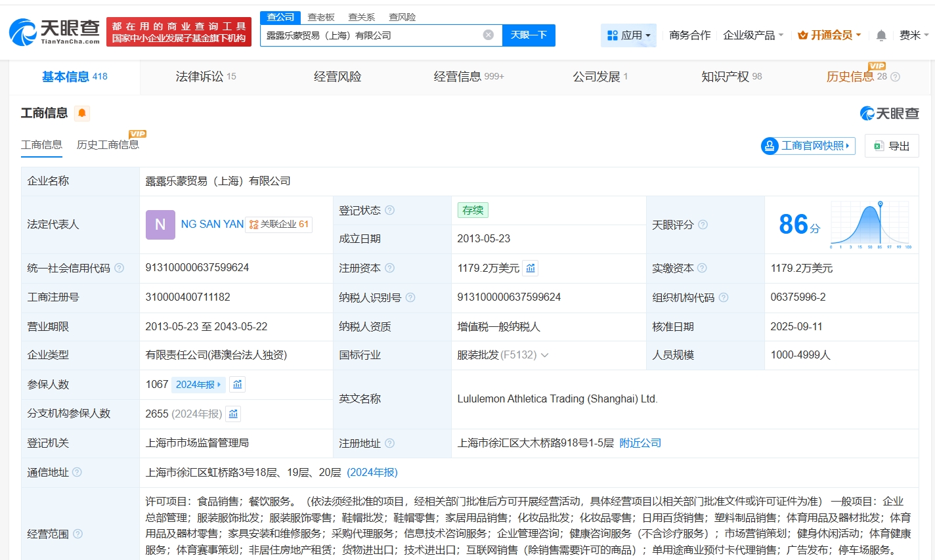The width and height of the screenshot is (935, 560).
Task: Click the help icon beside 天眼评分
Action: [x=703, y=225]
